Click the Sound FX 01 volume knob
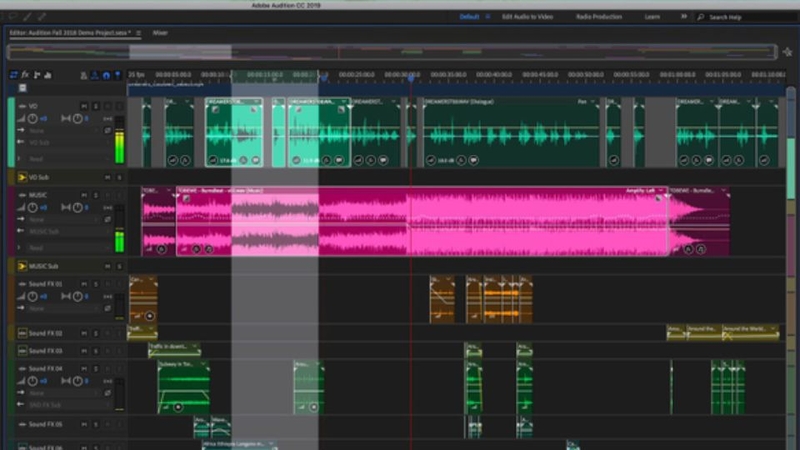The height and width of the screenshot is (450, 800). [33, 296]
